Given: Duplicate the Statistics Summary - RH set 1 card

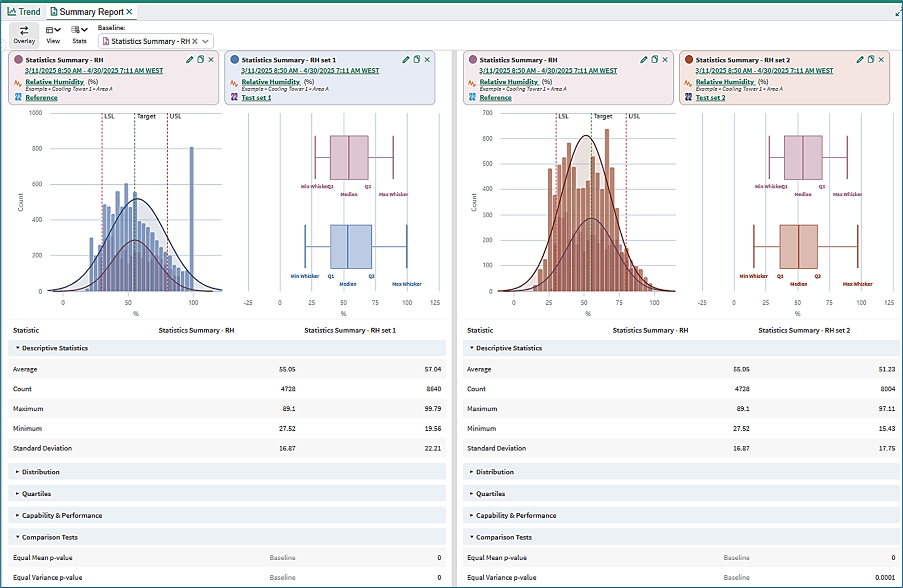Looking at the screenshot, I should point(417,60).
